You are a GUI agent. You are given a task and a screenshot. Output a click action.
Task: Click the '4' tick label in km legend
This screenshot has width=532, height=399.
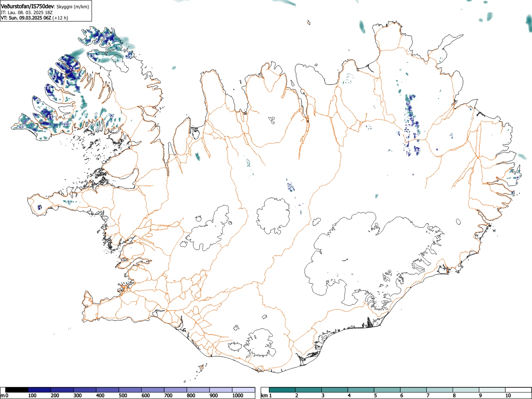point(349,396)
